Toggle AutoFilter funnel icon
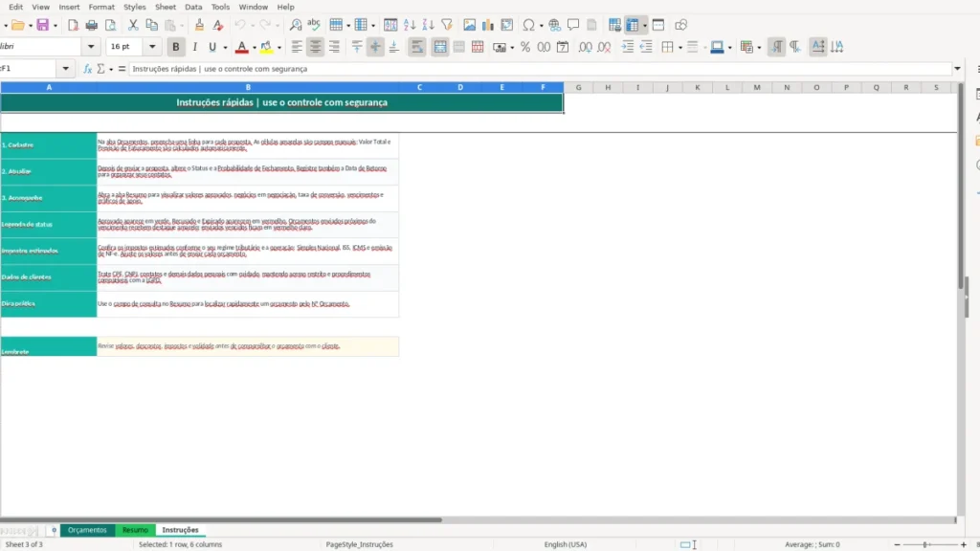 (x=447, y=25)
